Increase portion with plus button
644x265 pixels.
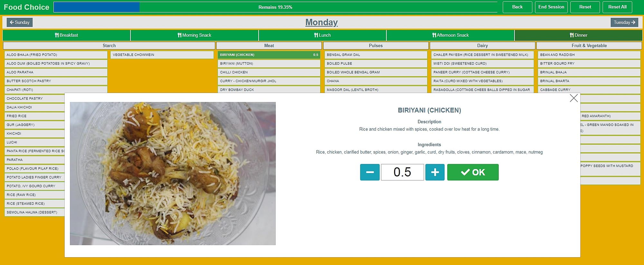point(435,172)
